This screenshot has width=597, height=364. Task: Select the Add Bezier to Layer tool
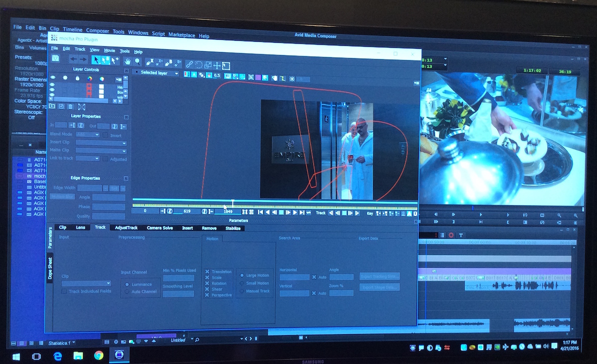click(178, 63)
